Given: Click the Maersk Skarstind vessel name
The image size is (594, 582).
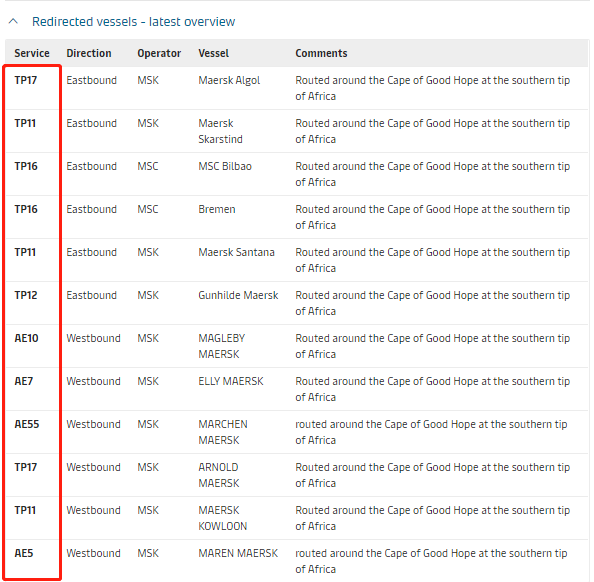Looking at the screenshot, I should (x=220, y=131).
